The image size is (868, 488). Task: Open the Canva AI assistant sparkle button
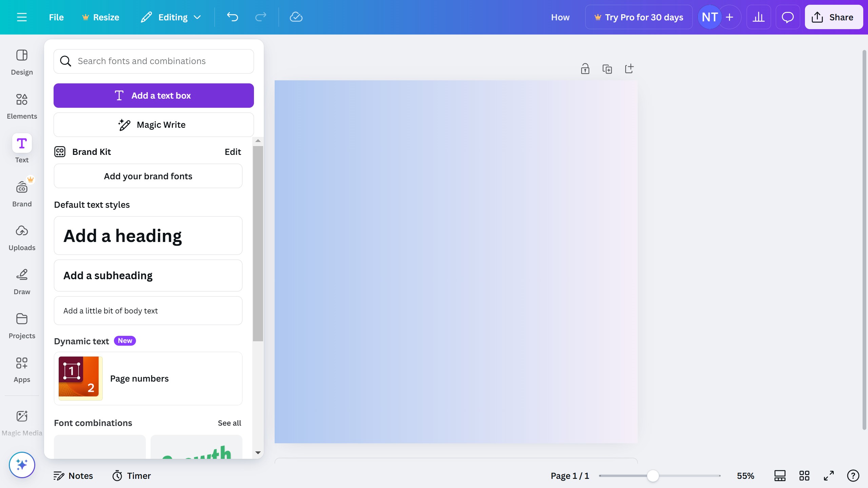coord(22,465)
